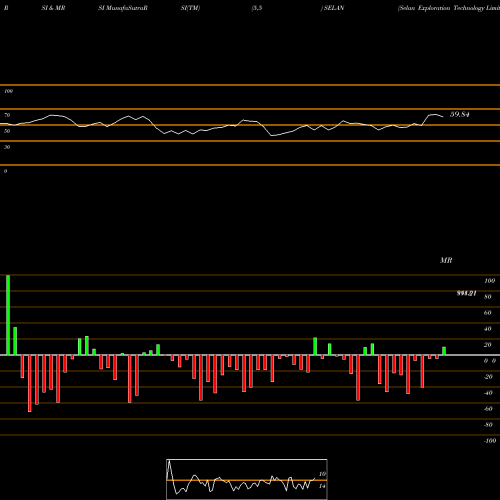
Task: Click the Selan Exploration Technology company name
Action: 449,8
